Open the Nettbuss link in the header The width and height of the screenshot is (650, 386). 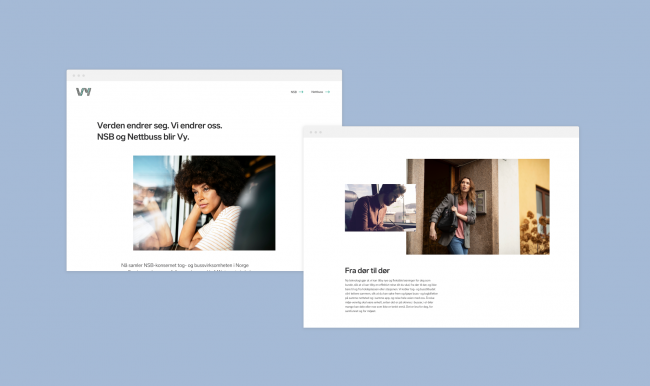[x=320, y=92]
